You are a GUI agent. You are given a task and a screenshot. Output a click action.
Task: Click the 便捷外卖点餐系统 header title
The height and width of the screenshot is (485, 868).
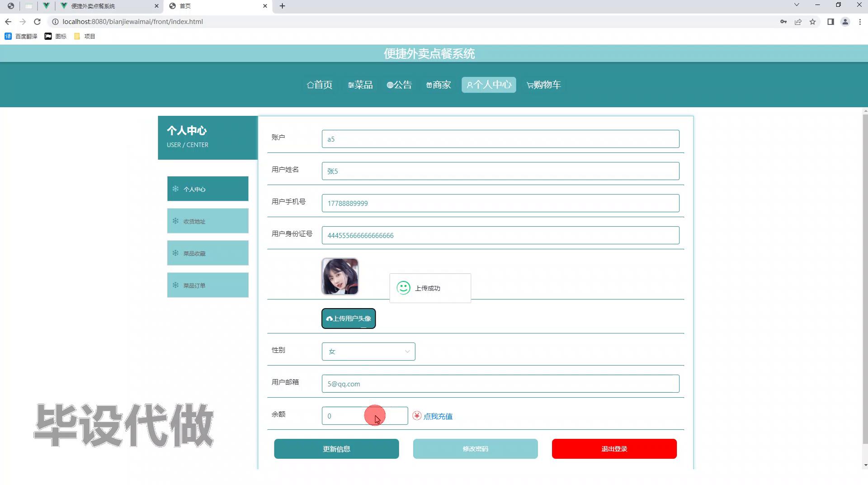[429, 54]
